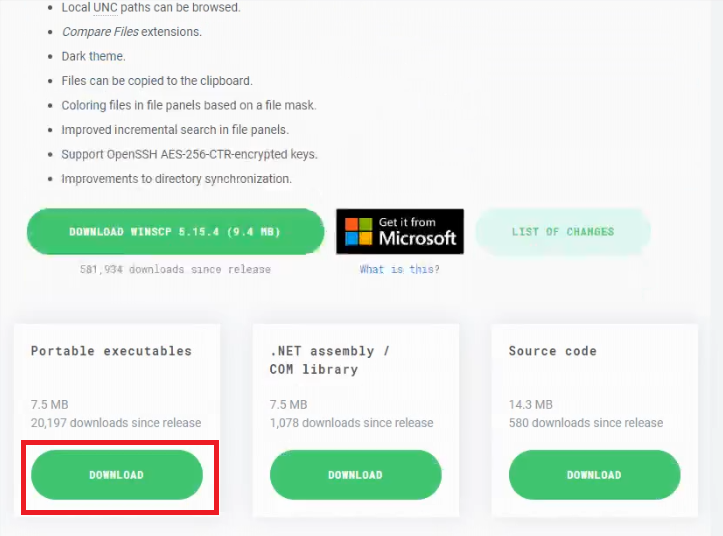This screenshot has height=536, width=723.
Task: Download the Source code package
Action: (x=594, y=475)
